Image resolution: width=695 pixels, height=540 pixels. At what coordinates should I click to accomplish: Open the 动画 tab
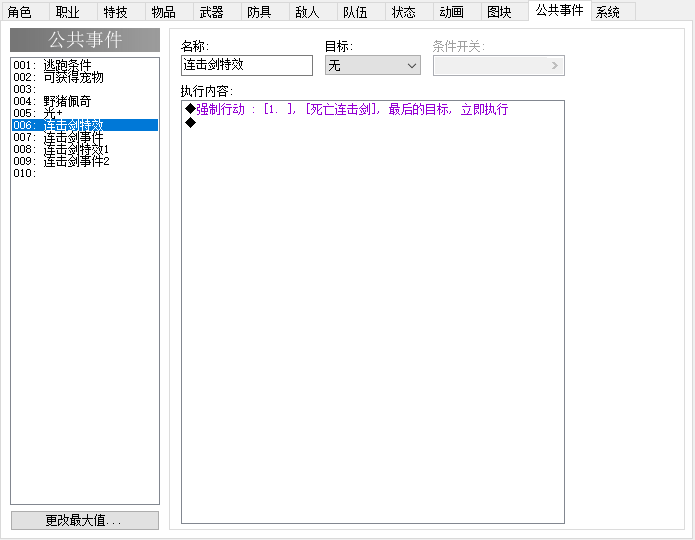(457, 12)
